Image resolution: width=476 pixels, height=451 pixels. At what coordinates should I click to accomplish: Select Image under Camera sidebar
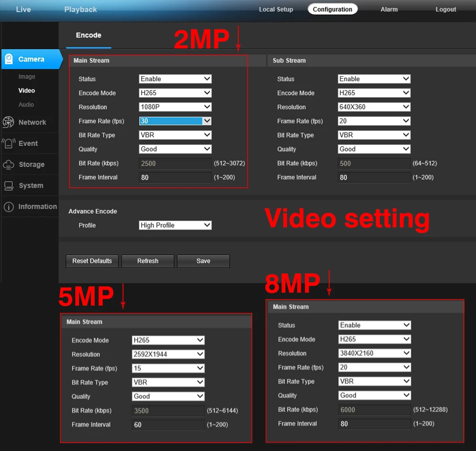[x=27, y=77]
